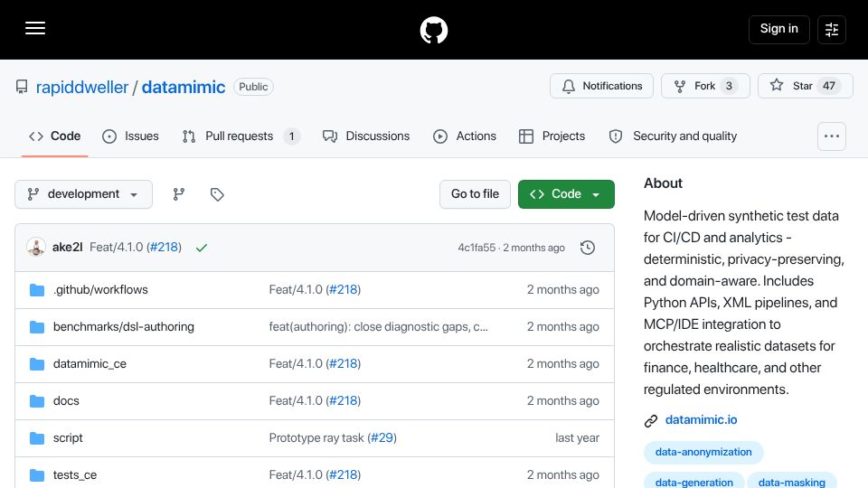This screenshot has width=868, height=488.
Task: Open datamimic_ce folder
Action: (90, 364)
